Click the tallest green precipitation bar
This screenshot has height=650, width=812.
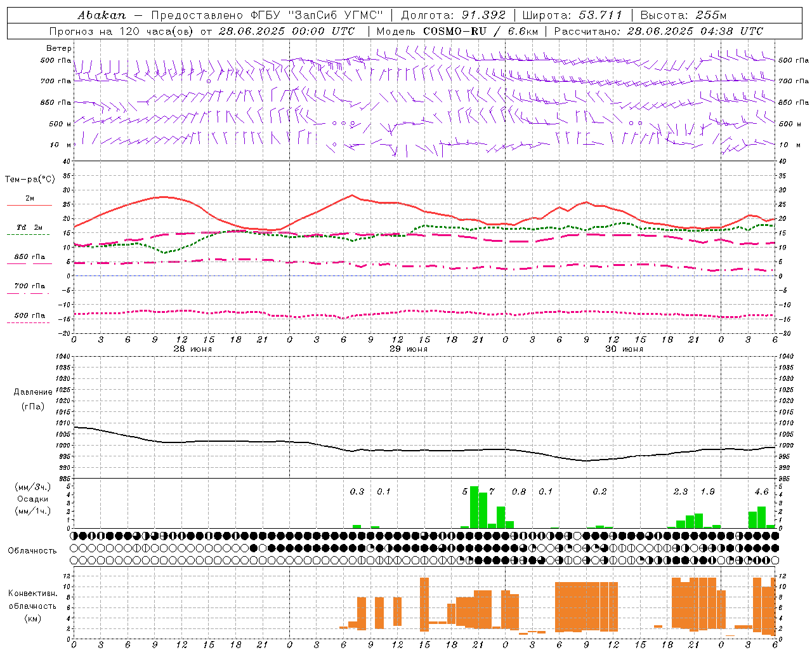point(474,507)
